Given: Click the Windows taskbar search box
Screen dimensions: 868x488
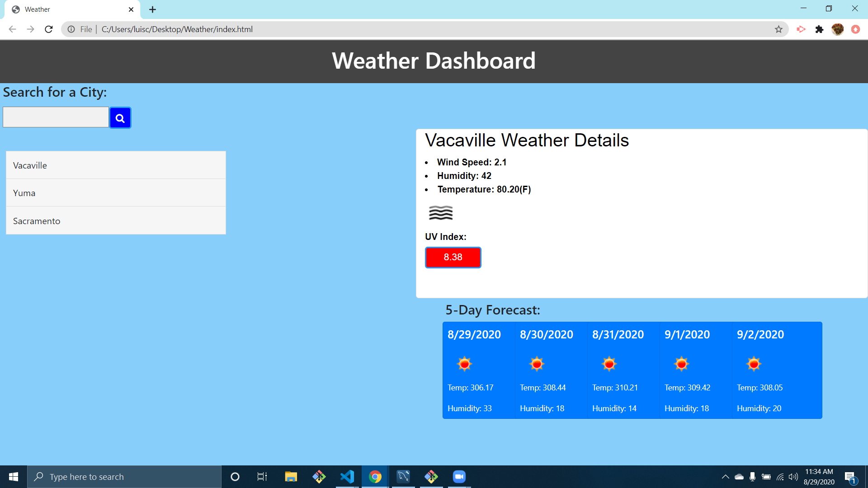Looking at the screenshot, I should (x=124, y=477).
